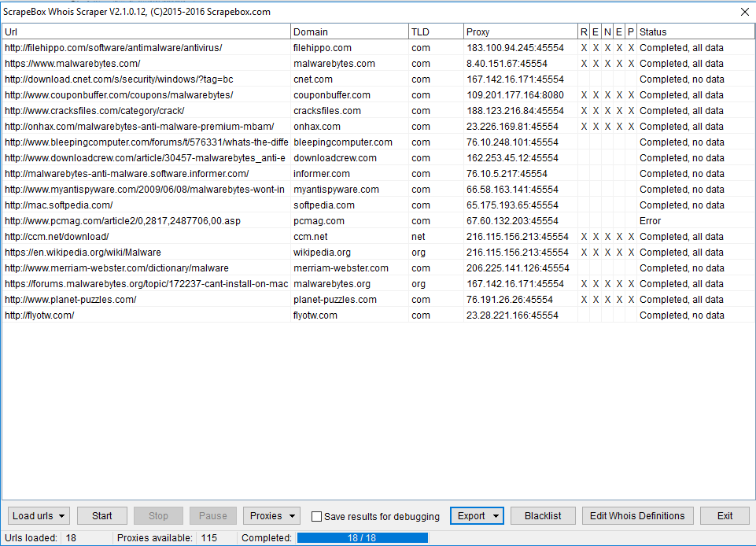The image size is (756, 546).
Task: Select the https://www.malwarebytes.com/ URL
Action: pyautogui.click(x=72, y=64)
